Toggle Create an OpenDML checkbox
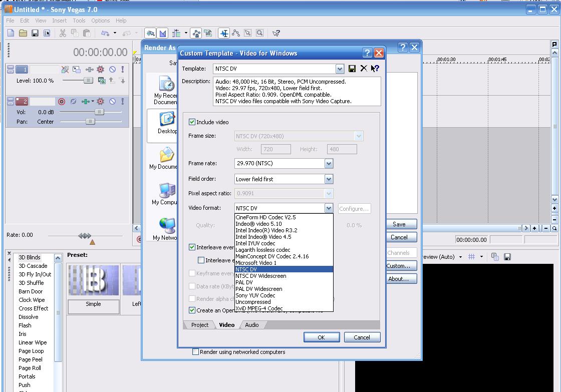Image resolution: width=561 pixels, height=392 pixels. click(x=192, y=310)
